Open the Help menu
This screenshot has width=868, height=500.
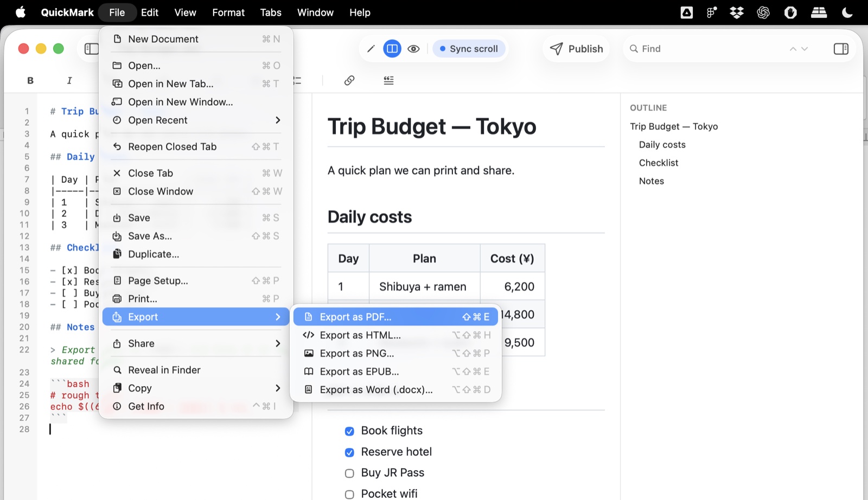point(360,12)
